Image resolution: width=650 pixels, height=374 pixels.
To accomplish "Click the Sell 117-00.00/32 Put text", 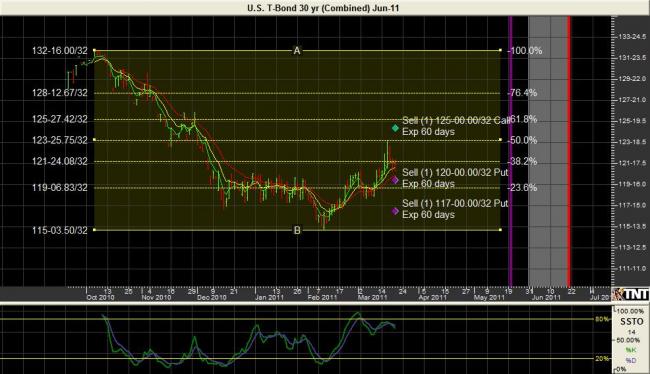I will point(455,203).
